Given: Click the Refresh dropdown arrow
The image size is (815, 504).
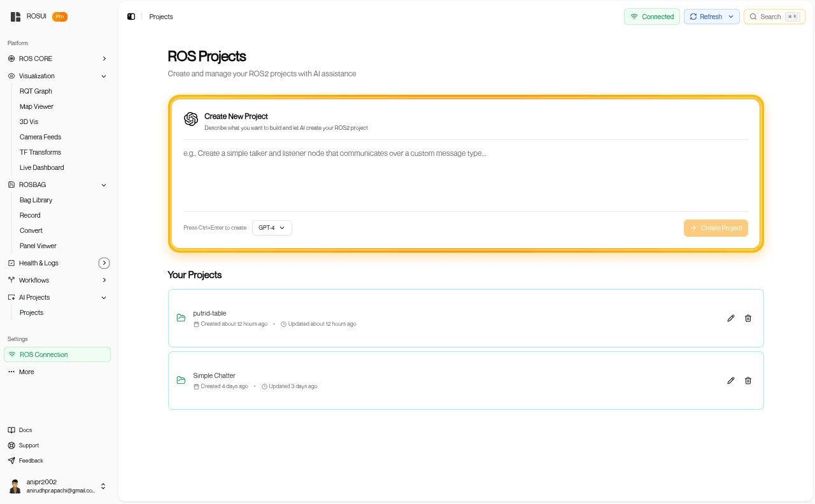Looking at the screenshot, I should point(731,17).
